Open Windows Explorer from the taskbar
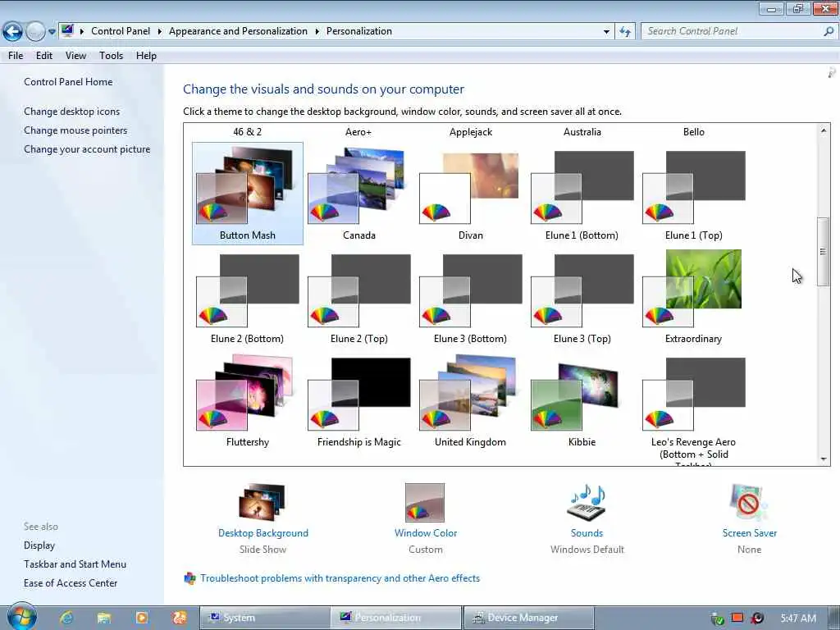Image resolution: width=840 pixels, height=630 pixels. [x=104, y=618]
